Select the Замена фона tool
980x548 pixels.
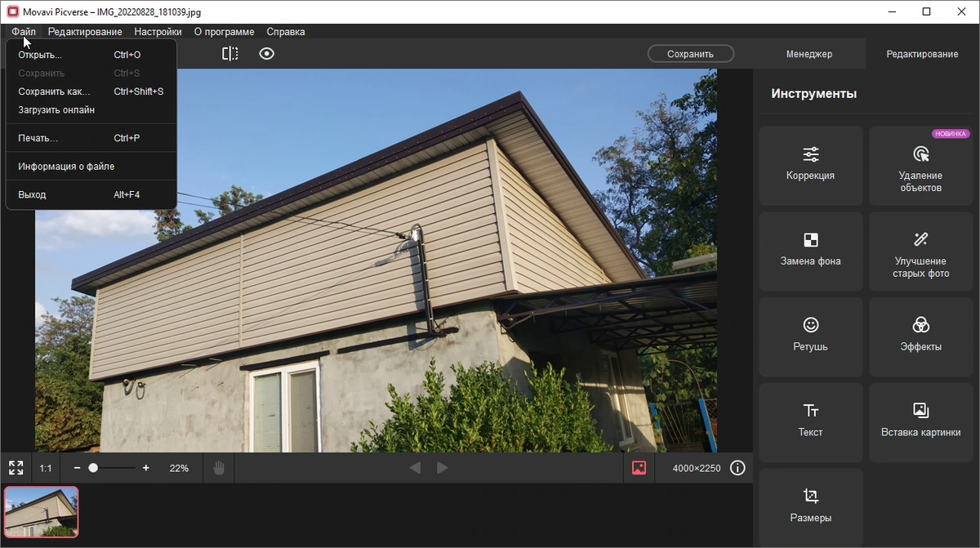click(x=811, y=251)
